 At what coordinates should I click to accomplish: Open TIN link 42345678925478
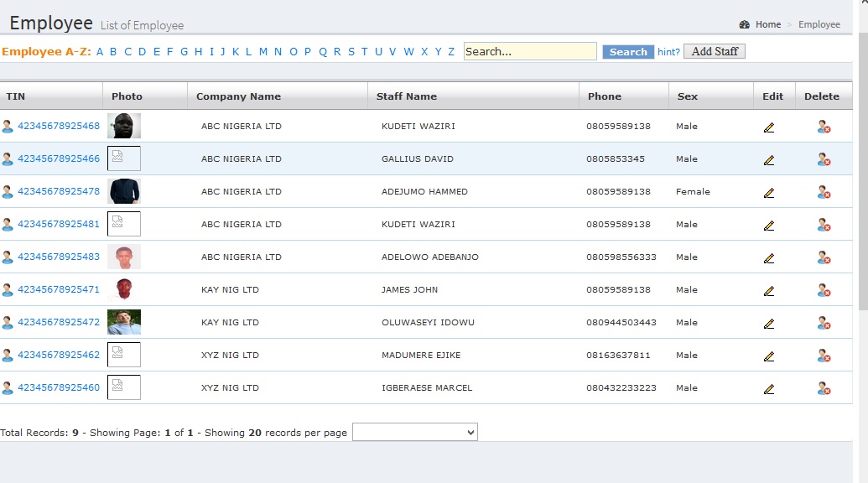tap(59, 191)
